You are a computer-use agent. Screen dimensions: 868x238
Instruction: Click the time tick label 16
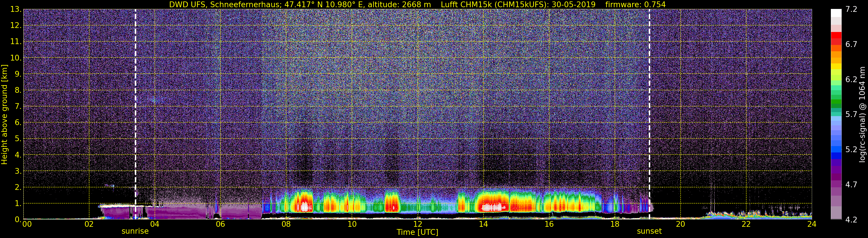[x=549, y=224]
